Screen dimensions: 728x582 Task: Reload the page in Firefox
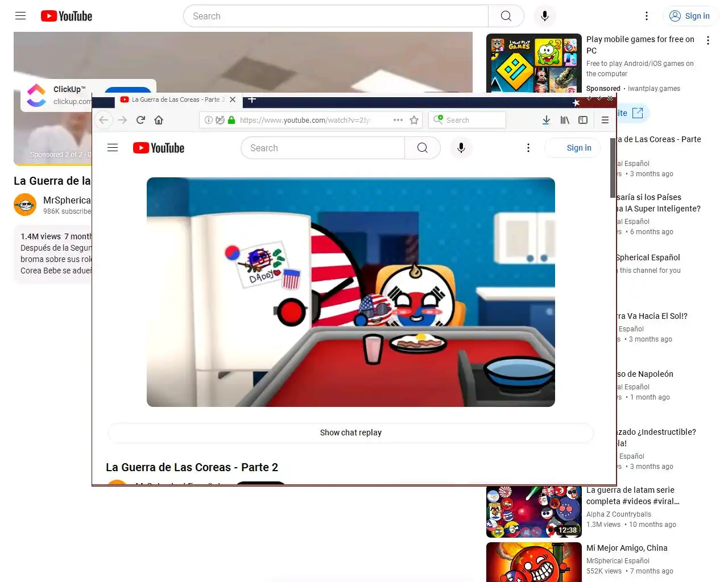(x=140, y=120)
